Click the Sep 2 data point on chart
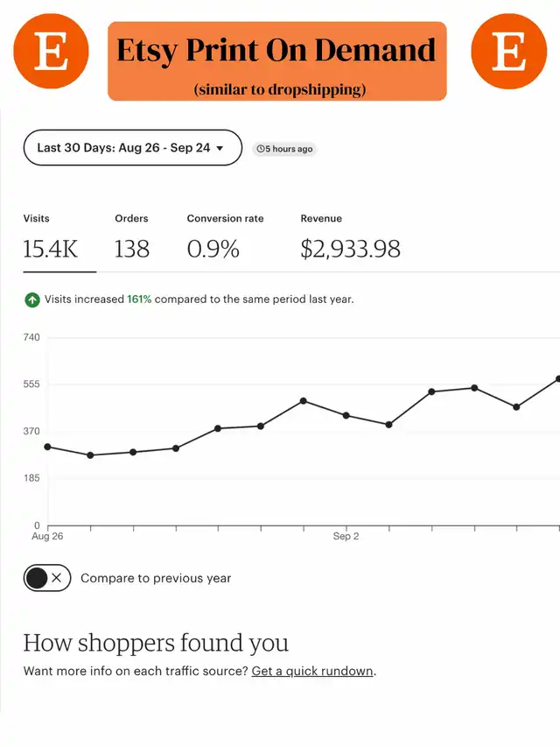This screenshot has width=560, height=747. click(346, 415)
